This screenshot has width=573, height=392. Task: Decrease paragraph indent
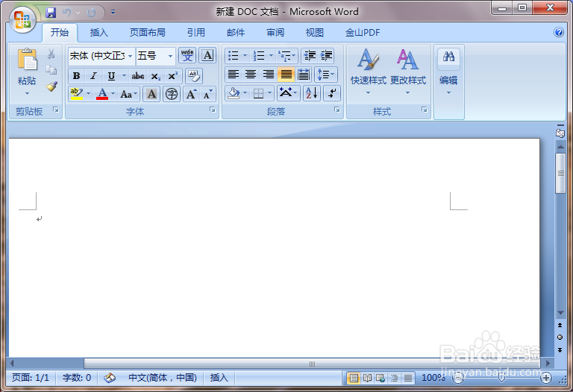310,55
